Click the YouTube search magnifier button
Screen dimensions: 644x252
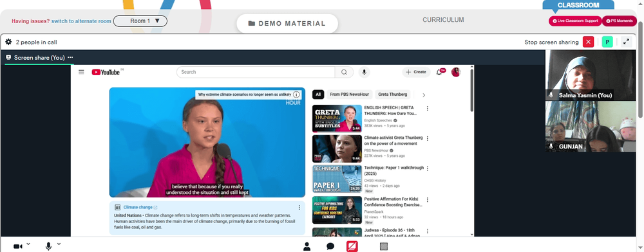(344, 72)
